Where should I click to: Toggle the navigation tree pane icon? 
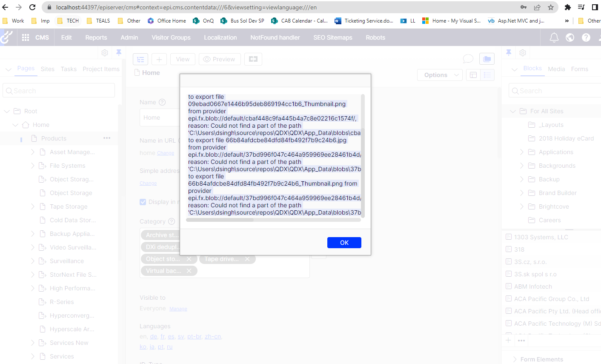tap(140, 59)
